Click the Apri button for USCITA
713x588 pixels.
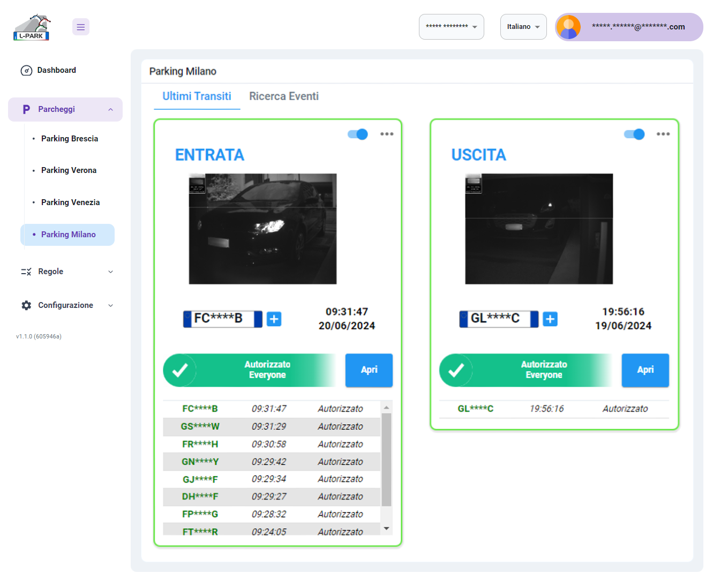tap(646, 370)
